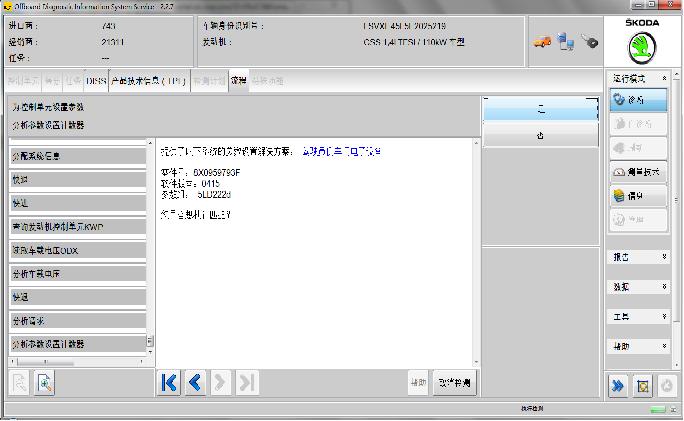The image size is (684, 421).
Task: Click the part number text 0X0959793F
Action: pyautogui.click(x=217, y=173)
